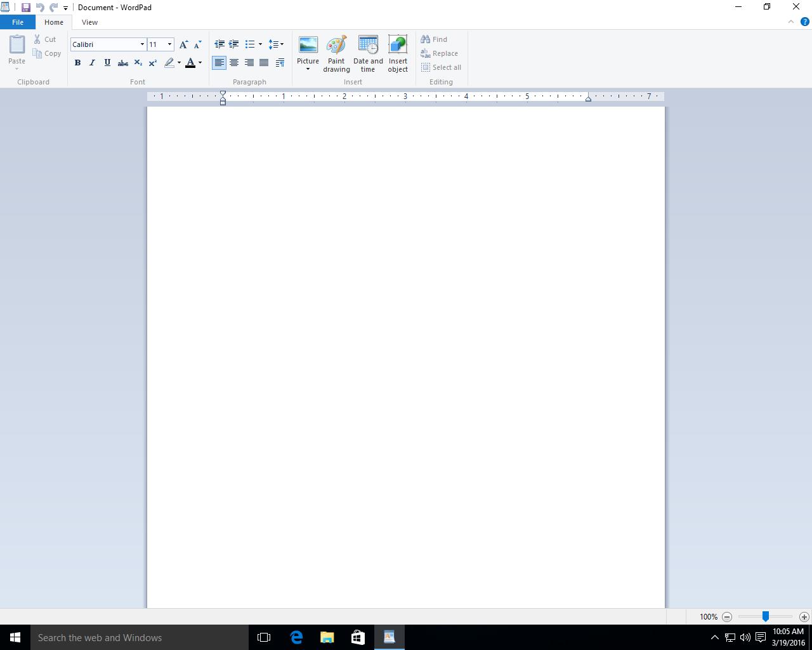
Task: Open the File menu
Action: pyautogui.click(x=18, y=22)
